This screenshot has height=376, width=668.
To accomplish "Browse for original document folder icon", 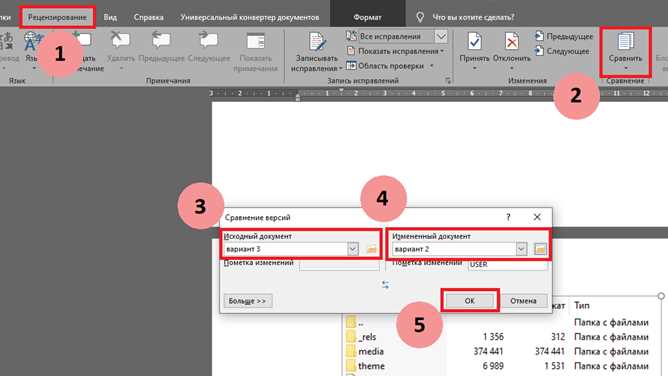I will [371, 249].
